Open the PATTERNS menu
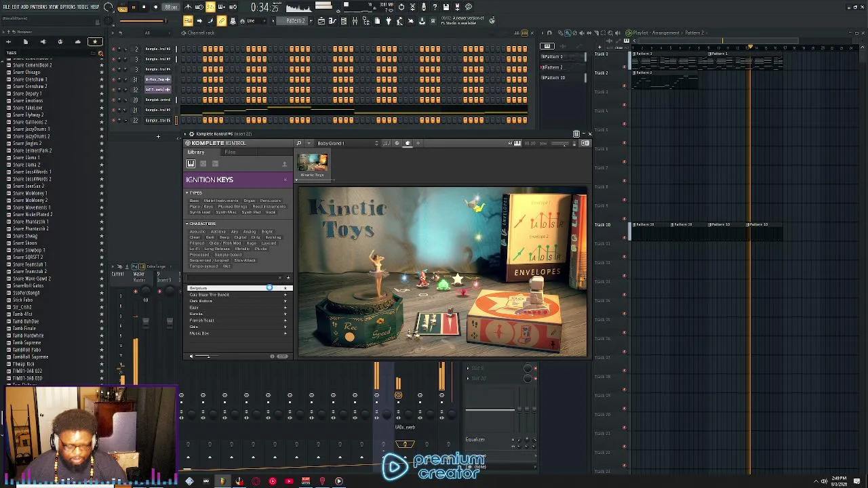 tap(38, 7)
